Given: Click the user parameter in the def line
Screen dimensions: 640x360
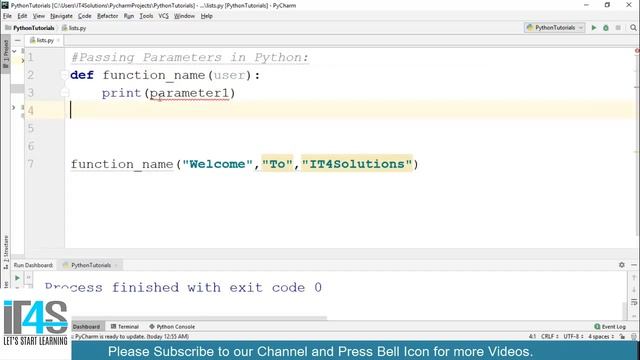Looking at the screenshot, I should pyautogui.click(x=230, y=75).
